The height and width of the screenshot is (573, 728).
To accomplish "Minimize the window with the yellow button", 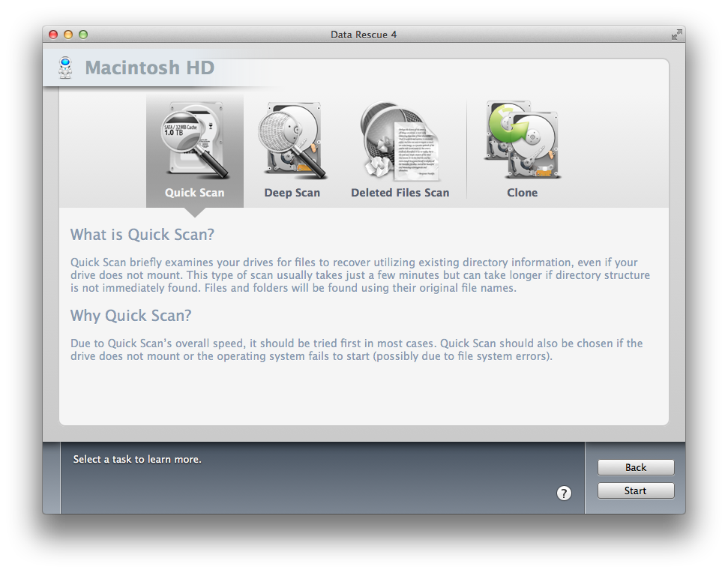I will pos(68,34).
